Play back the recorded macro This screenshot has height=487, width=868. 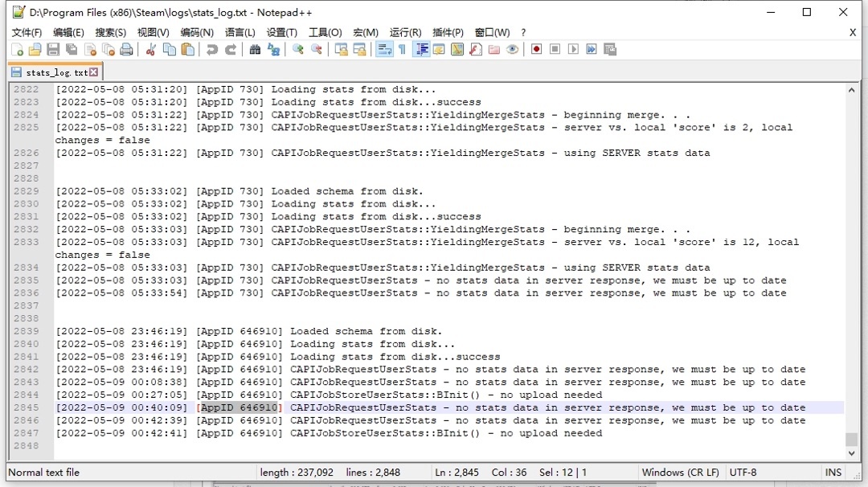[574, 50]
